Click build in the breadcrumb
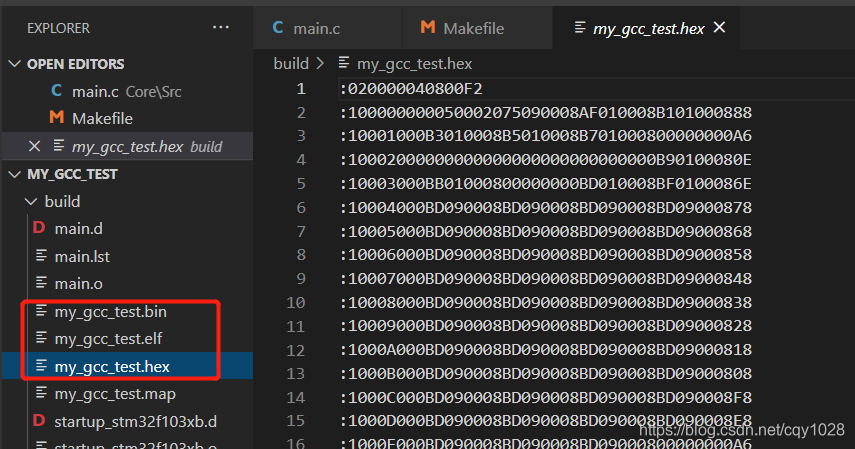The height and width of the screenshot is (449, 855). (291, 63)
